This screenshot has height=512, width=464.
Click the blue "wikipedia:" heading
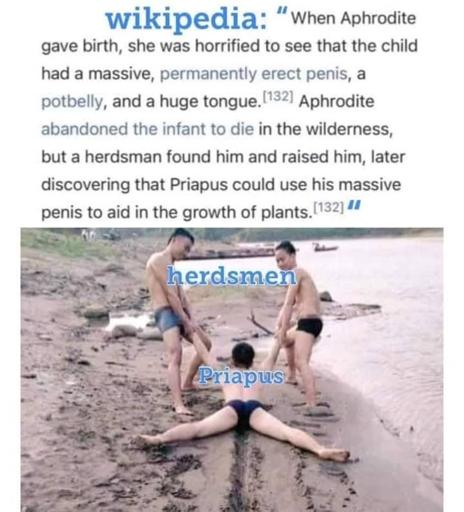tap(186, 19)
